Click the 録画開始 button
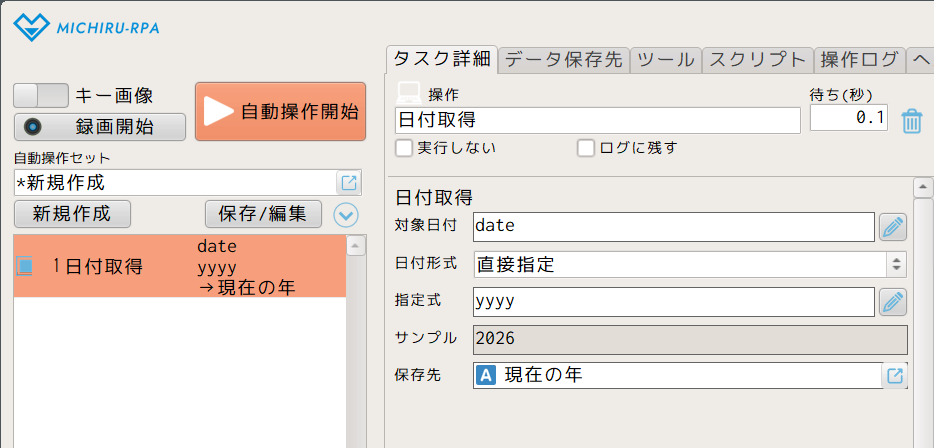Viewport: 934px width, 448px height. [x=100, y=127]
